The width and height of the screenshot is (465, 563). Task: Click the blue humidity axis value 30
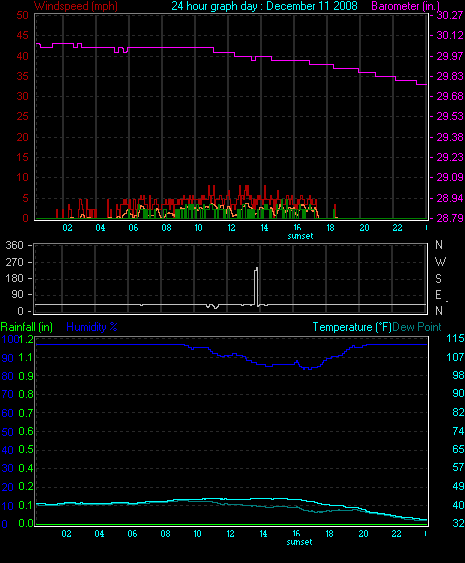(x=8, y=468)
